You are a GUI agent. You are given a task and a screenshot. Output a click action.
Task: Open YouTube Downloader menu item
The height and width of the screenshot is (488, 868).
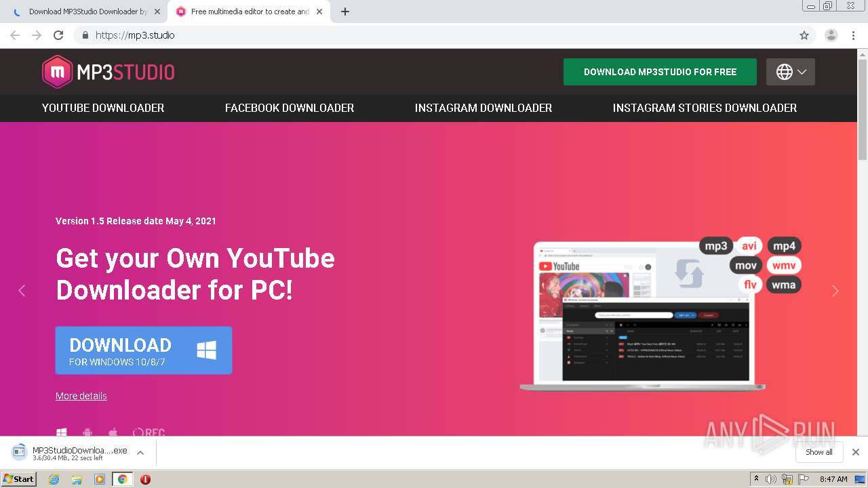[x=103, y=108]
